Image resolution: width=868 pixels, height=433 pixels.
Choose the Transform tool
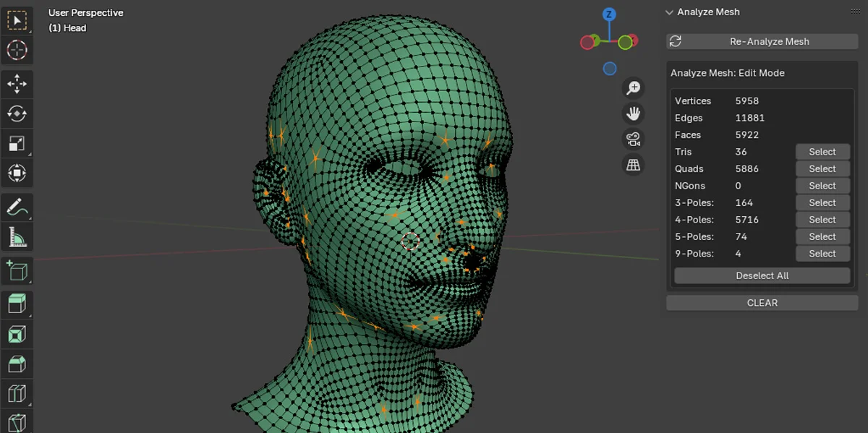click(17, 173)
